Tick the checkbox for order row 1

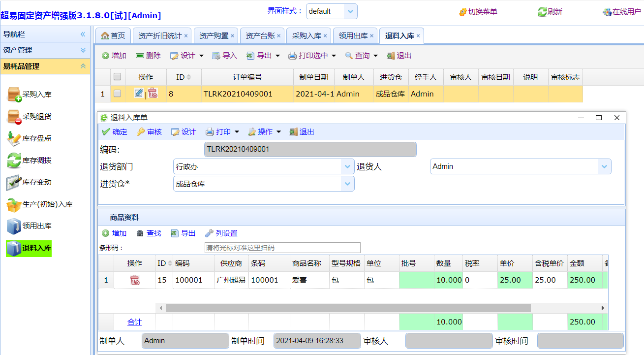(117, 93)
